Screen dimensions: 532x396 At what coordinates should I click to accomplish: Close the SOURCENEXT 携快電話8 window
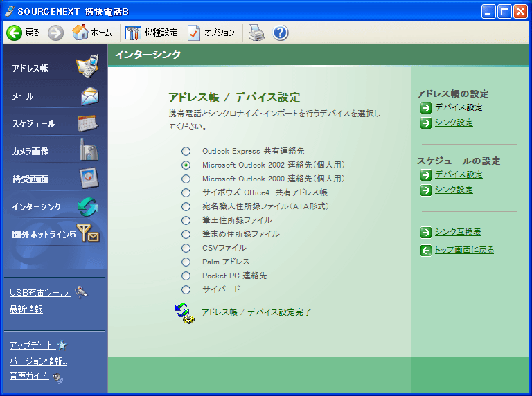point(520,12)
